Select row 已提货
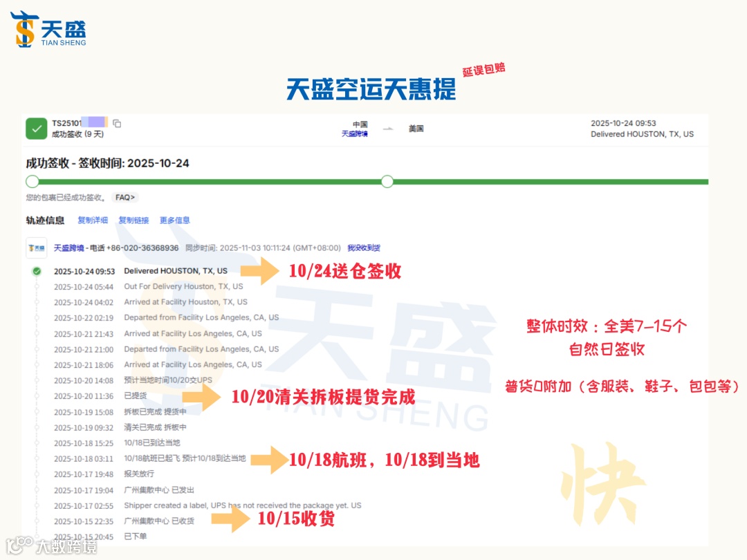The height and width of the screenshot is (560, 747). pos(100,396)
